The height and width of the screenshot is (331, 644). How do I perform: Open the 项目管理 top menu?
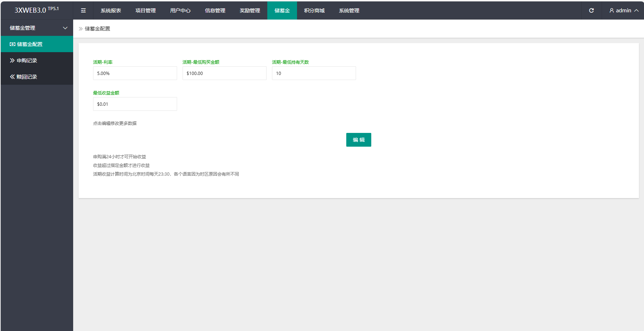(x=146, y=11)
